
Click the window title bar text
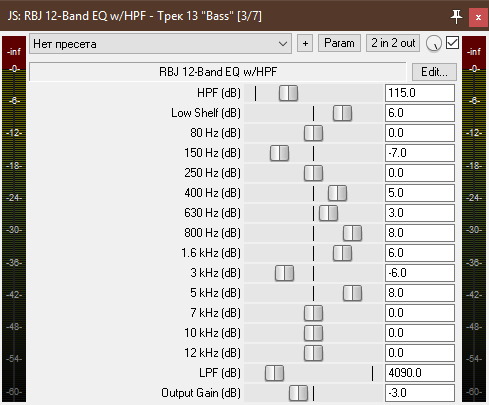pos(135,16)
